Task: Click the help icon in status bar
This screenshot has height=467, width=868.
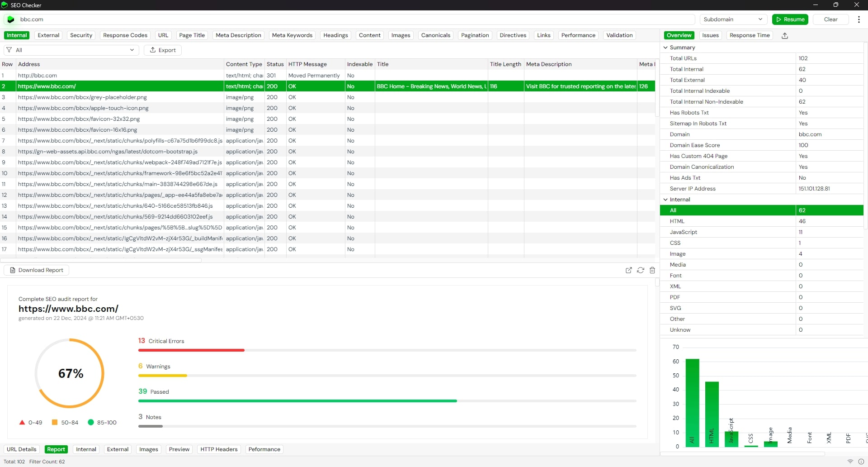Action: coord(861,462)
